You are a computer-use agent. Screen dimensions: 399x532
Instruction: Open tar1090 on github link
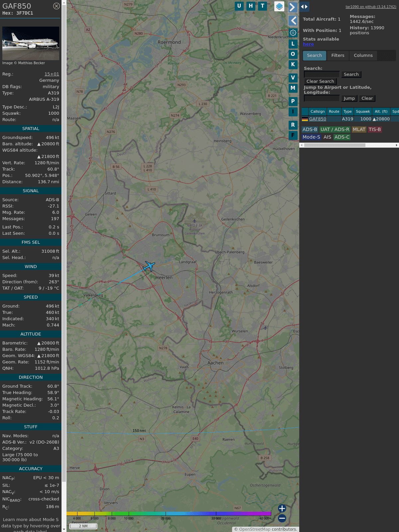pos(371,7)
